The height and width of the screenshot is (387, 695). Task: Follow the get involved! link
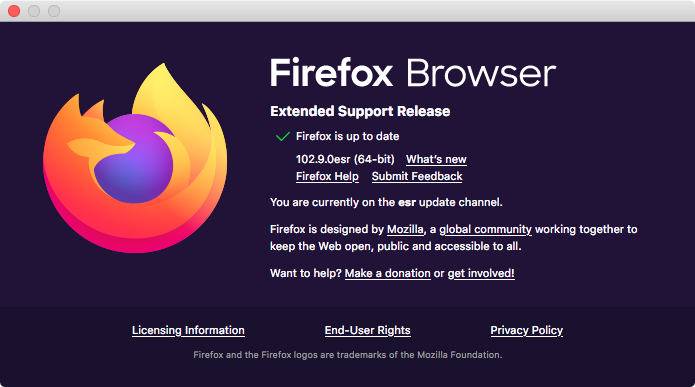tap(481, 273)
